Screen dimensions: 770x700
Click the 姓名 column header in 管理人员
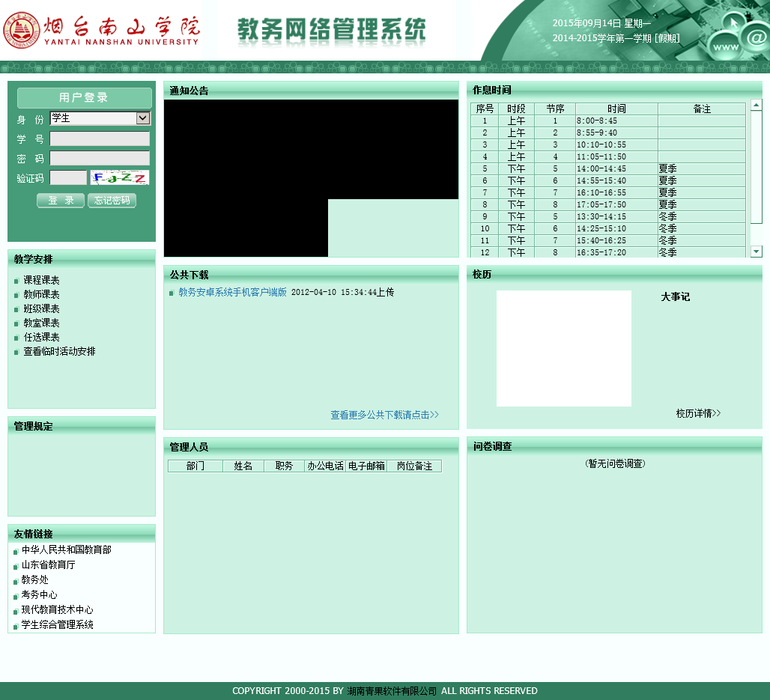coord(243,466)
